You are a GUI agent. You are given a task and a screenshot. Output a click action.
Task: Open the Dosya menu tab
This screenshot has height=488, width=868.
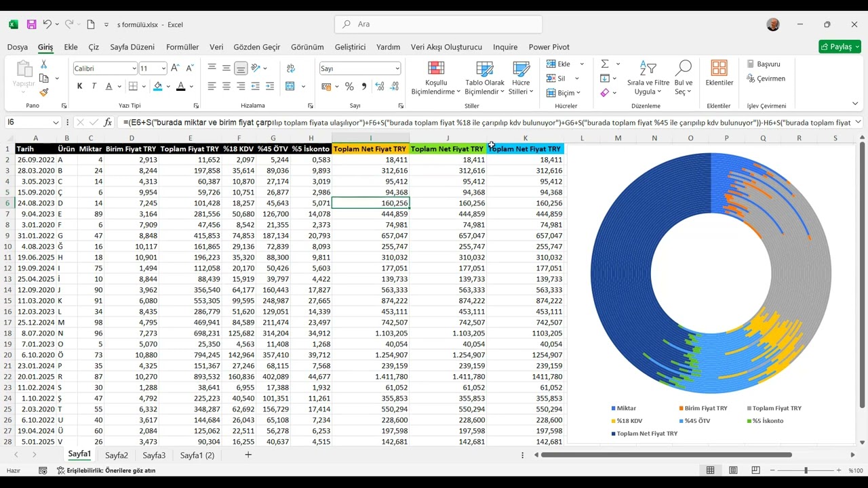(x=18, y=47)
